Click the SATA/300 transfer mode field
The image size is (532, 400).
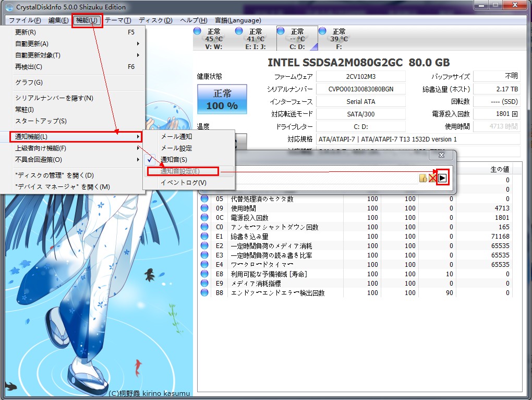tap(360, 114)
